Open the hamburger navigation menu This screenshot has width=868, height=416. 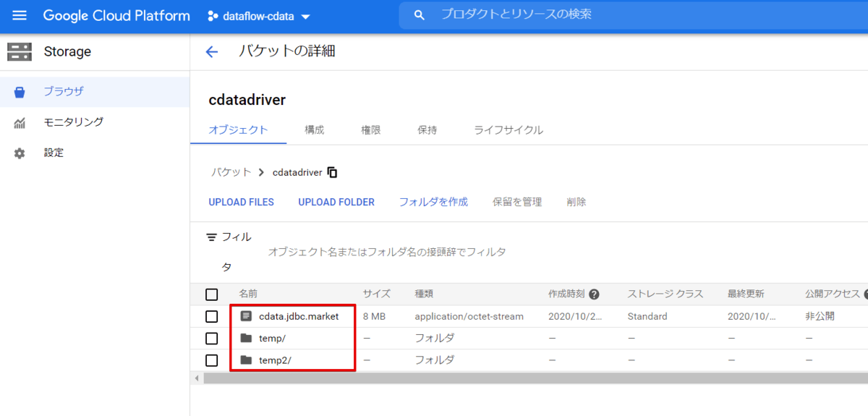20,16
